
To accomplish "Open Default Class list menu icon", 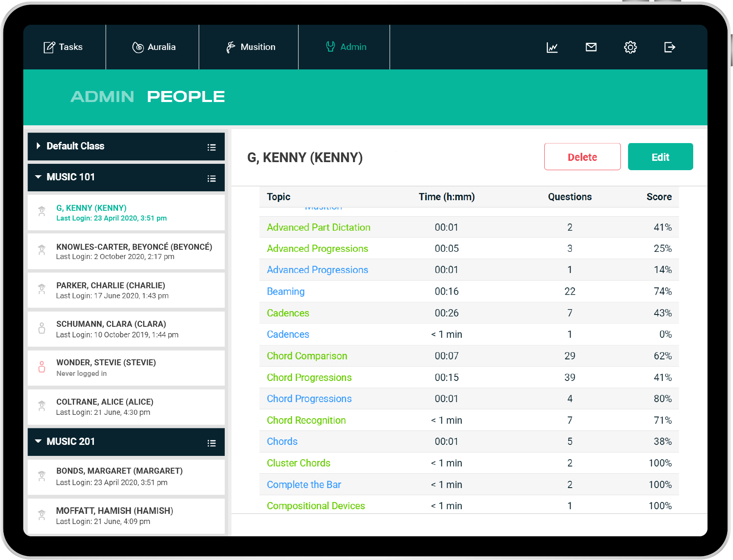I will tap(212, 147).
